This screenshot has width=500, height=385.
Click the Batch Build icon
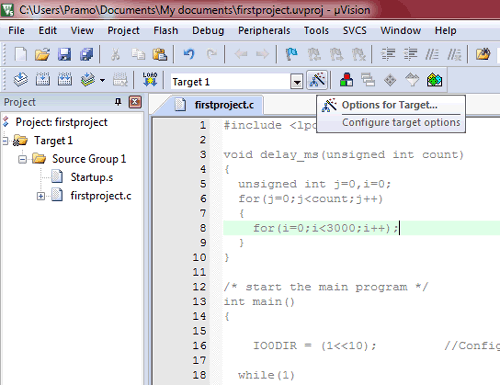(x=88, y=80)
